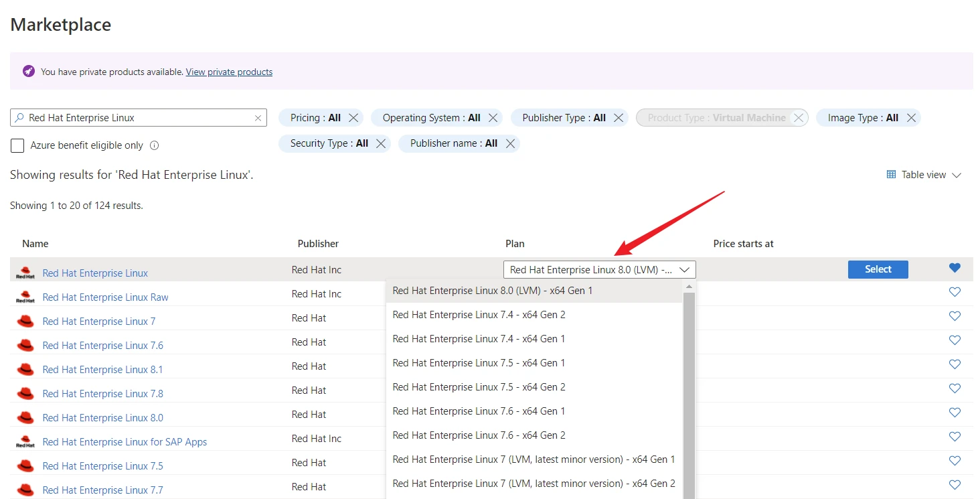Open View private products link
The image size is (980, 499).
pyautogui.click(x=229, y=72)
